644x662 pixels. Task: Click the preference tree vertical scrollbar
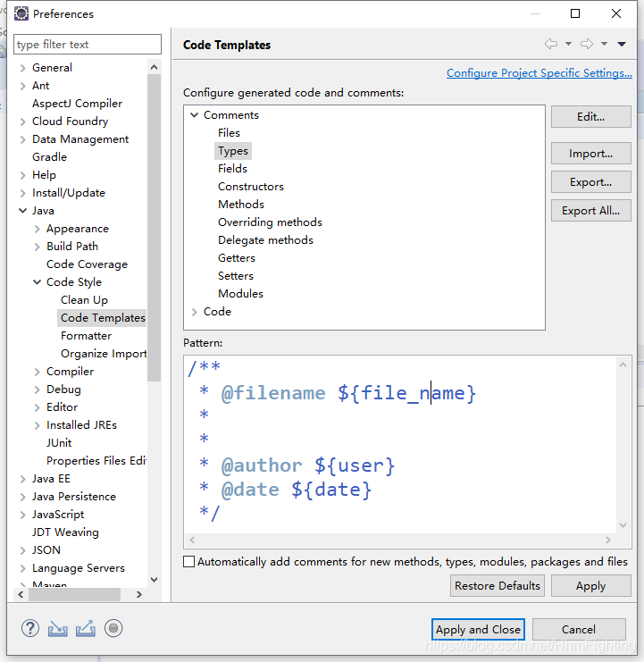click(x=154, y=228)
